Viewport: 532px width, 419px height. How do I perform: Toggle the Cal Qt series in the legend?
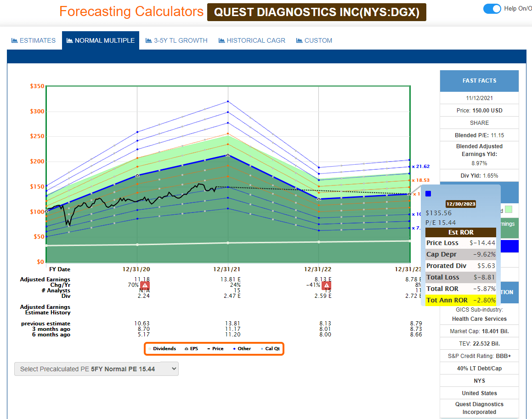coord(269,349)
